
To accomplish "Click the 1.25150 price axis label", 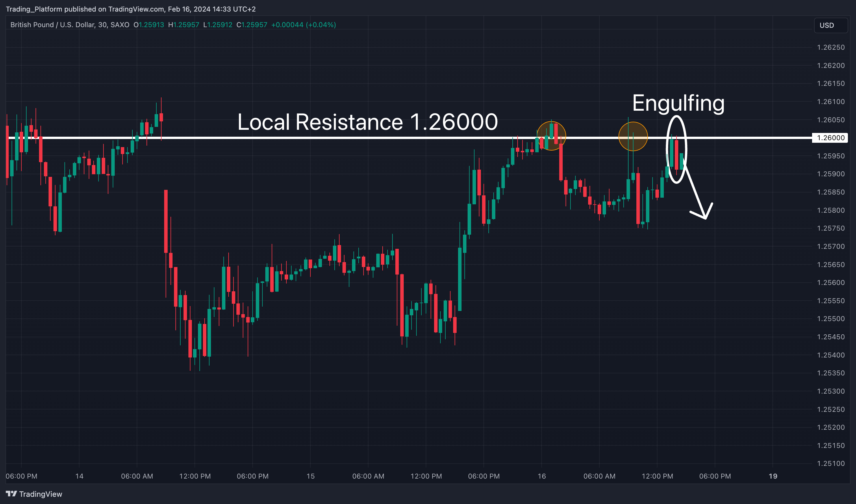I will [x=831, y=445].
